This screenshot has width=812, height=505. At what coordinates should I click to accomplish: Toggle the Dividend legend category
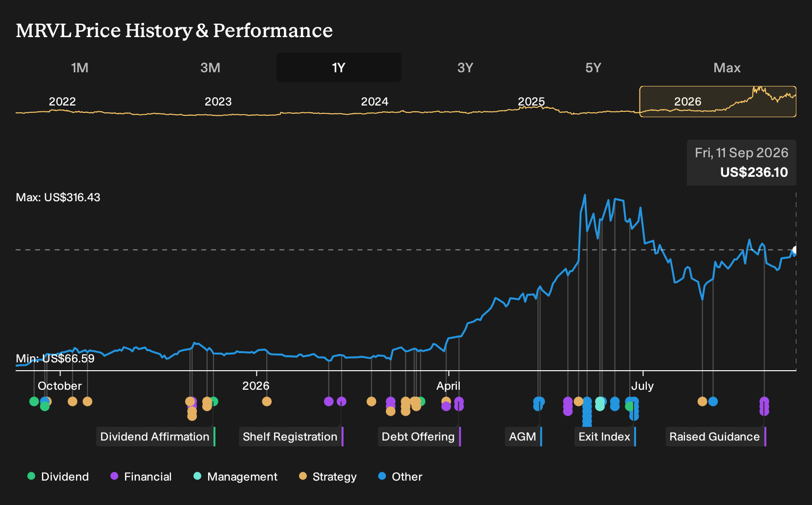[x=58, y=476]
